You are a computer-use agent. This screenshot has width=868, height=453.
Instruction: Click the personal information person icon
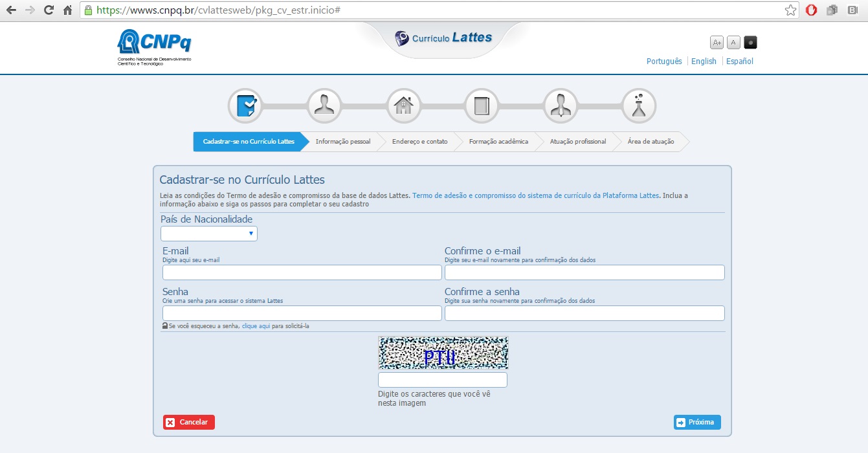[324, 105]
